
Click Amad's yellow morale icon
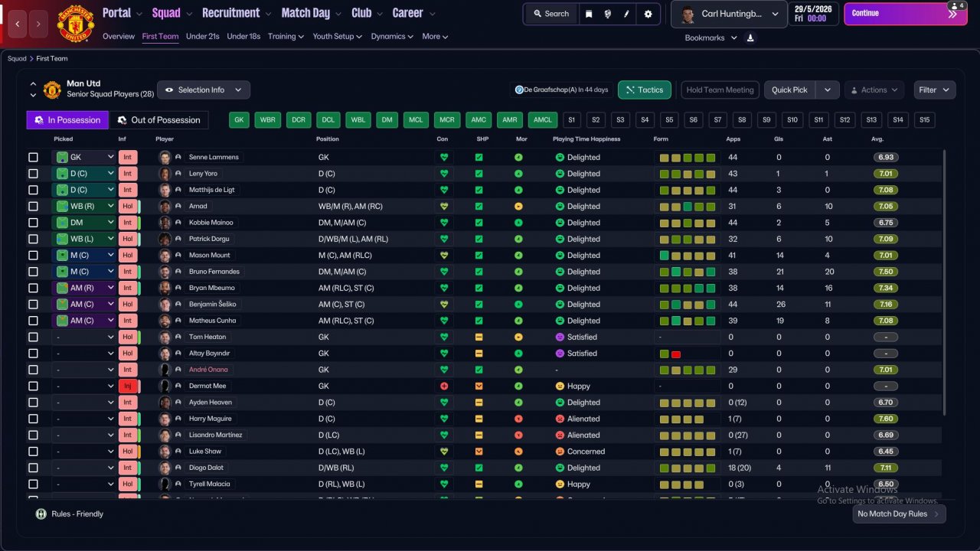point(518,207)
